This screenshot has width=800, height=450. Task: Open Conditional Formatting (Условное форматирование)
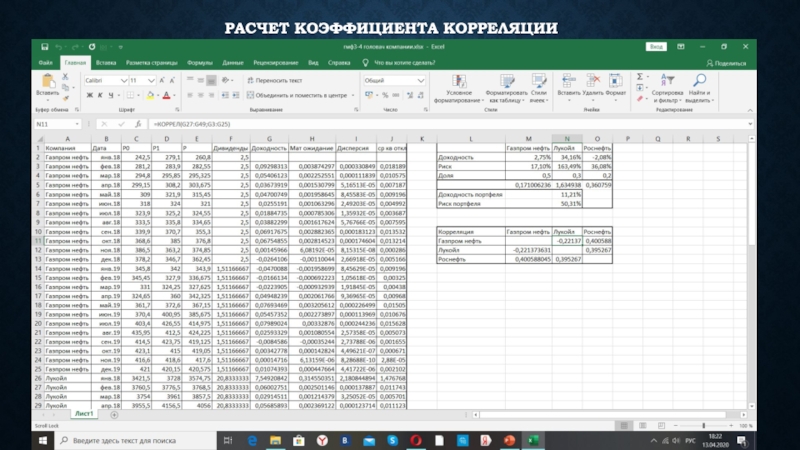pos(459,89)
